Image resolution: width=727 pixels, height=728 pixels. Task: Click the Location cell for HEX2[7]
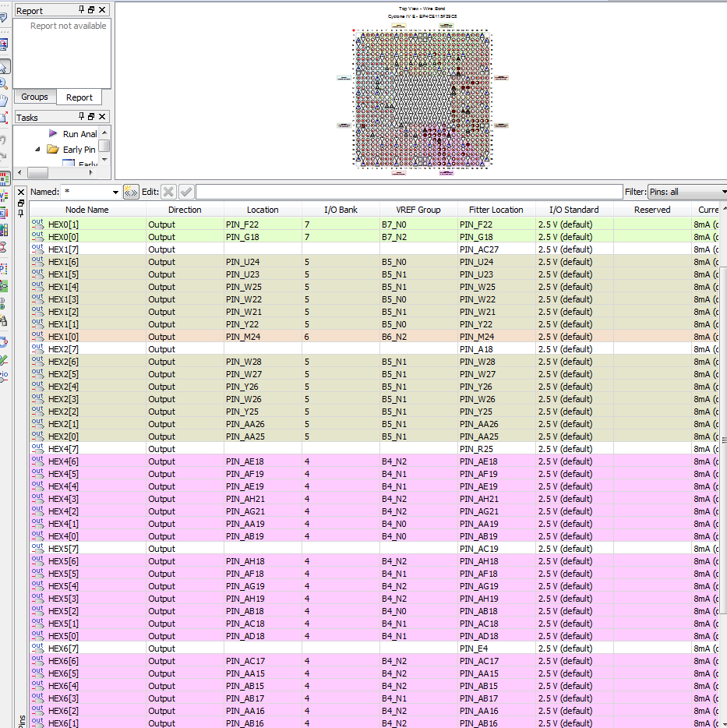(263, 349)
